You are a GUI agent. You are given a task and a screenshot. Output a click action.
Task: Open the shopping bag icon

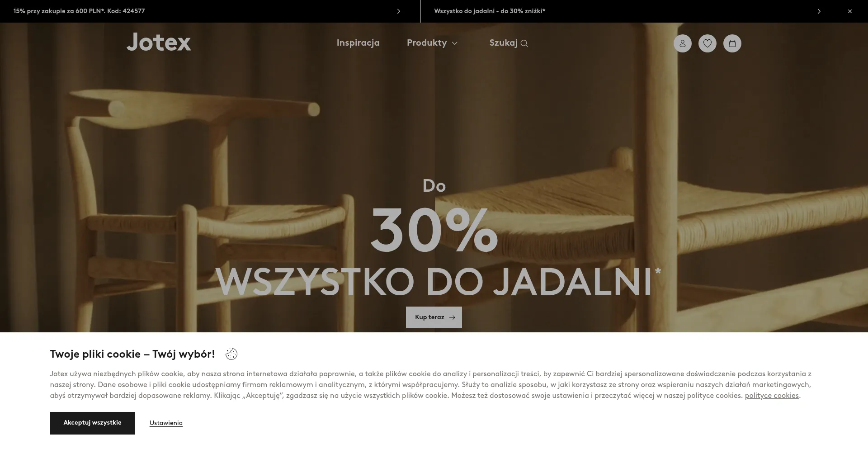point(732,43)
